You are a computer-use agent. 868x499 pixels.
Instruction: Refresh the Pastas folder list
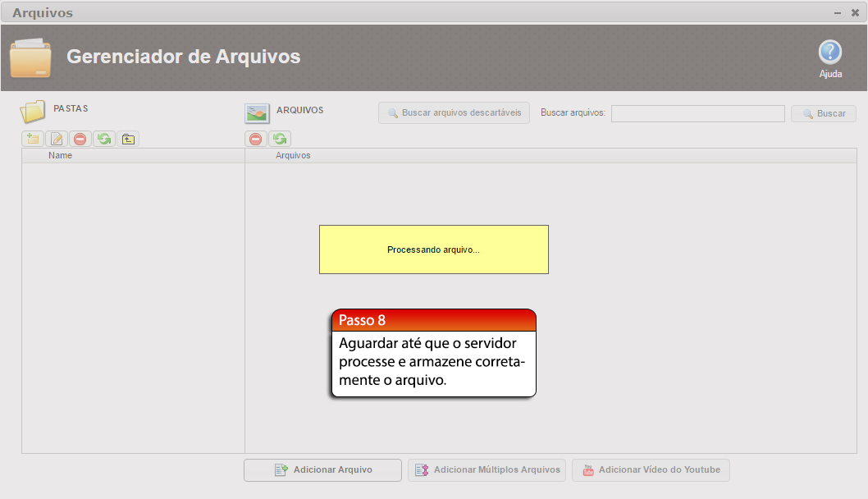pyautogui.click(x=104, y=139)
